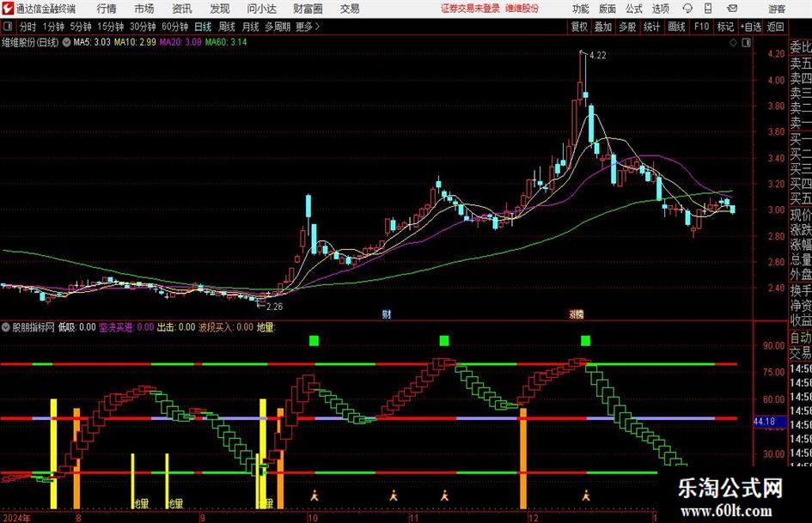Click the 坚决买进: 0.00 indicator value
The width and height of the screenshot is (812, 523).
coord(126,327)
